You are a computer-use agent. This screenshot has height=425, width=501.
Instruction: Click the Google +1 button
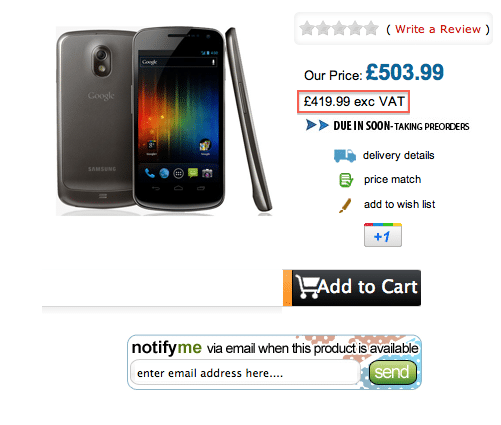(383, 235)
